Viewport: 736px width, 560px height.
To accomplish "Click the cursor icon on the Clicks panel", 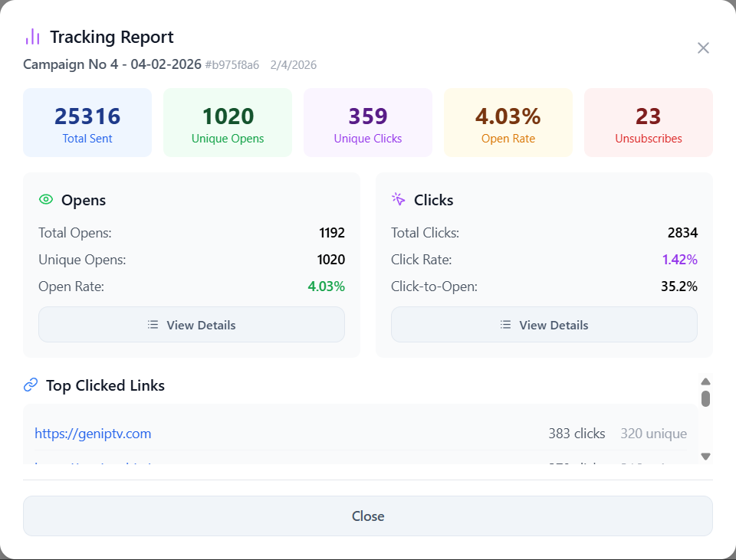I will pos(399,199).
